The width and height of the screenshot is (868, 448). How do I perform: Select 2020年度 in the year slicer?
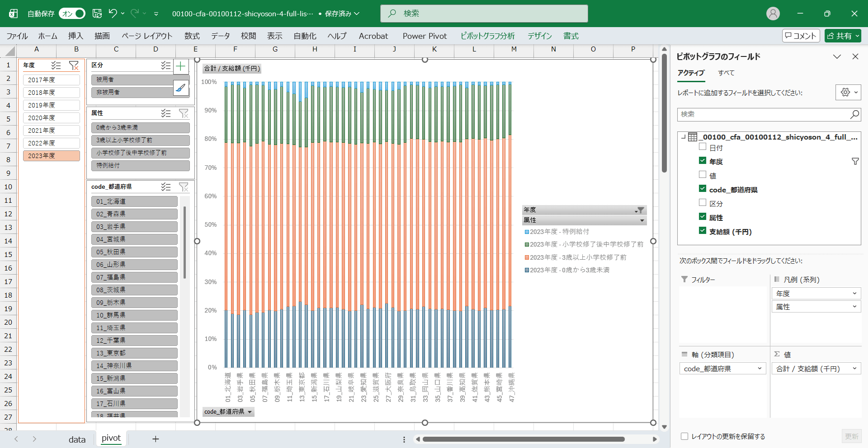[x=51, y=118]
